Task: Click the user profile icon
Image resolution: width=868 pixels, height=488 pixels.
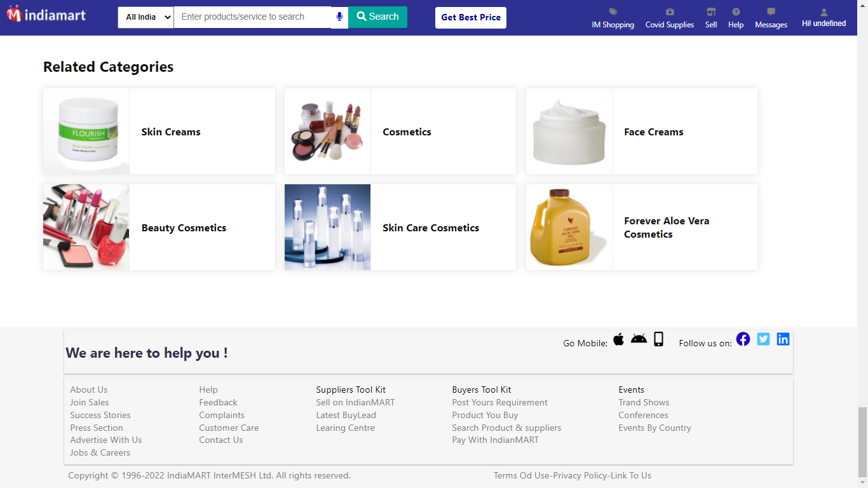Action: click(824, 12)
